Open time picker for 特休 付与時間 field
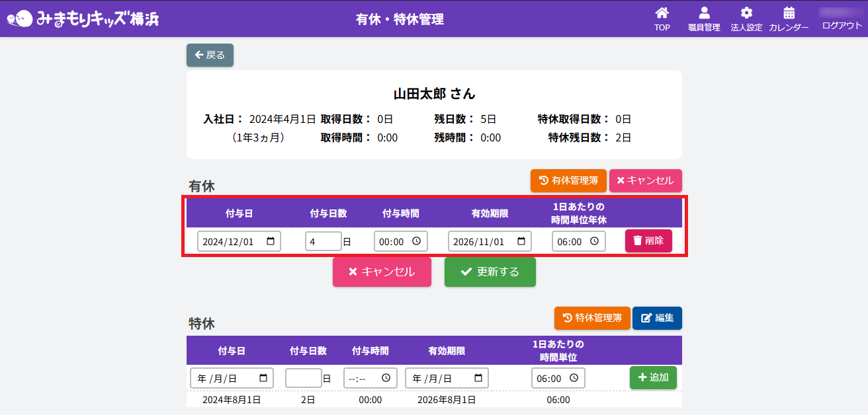 click(386, 379)
